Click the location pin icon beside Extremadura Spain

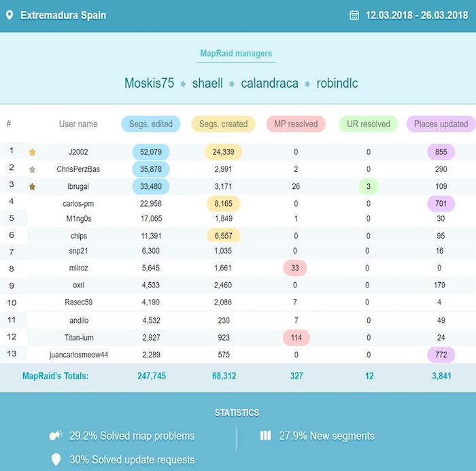coord(9,15)
